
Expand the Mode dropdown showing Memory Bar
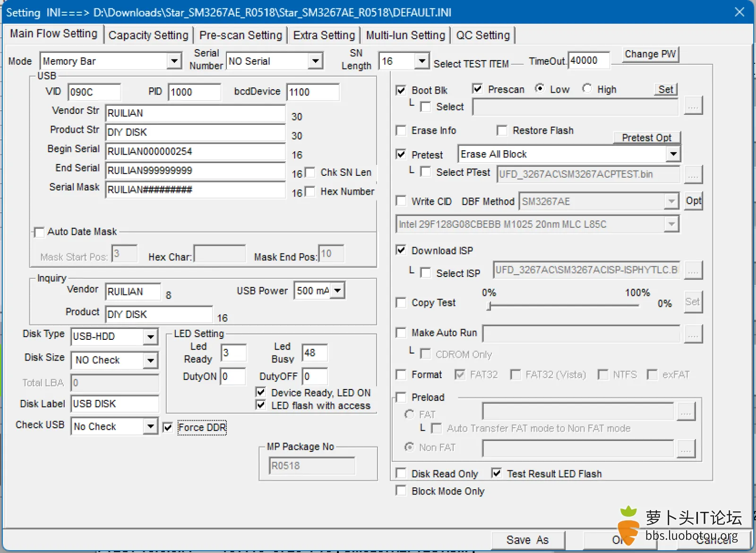[174, 61]
